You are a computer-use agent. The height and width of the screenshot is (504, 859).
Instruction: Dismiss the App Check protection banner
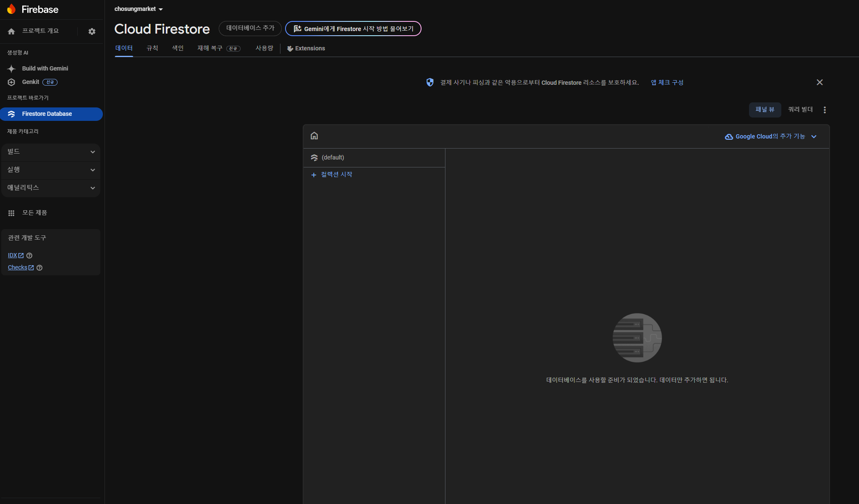click(820, 82)
